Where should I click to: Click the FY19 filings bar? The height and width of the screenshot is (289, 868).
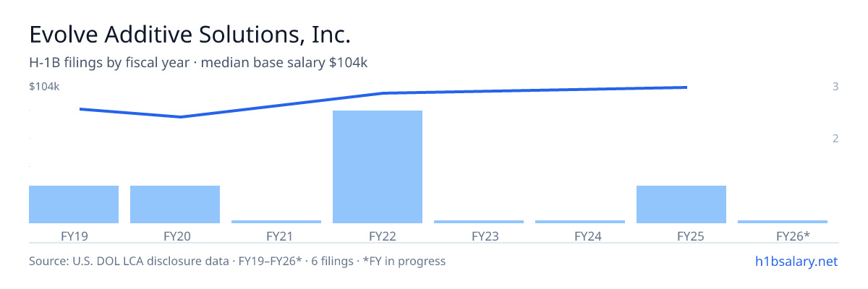click(74, 204)
